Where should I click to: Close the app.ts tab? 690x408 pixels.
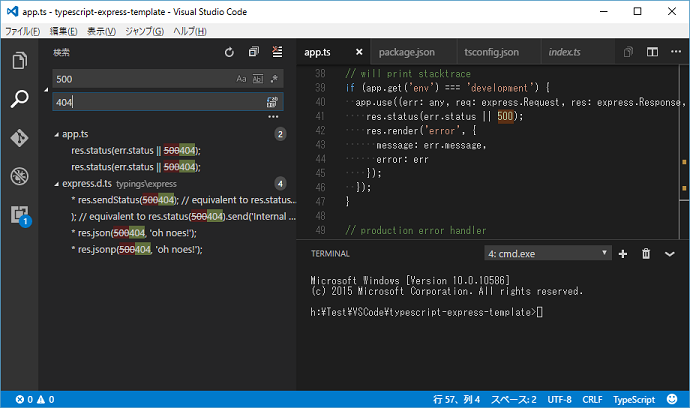359,52
